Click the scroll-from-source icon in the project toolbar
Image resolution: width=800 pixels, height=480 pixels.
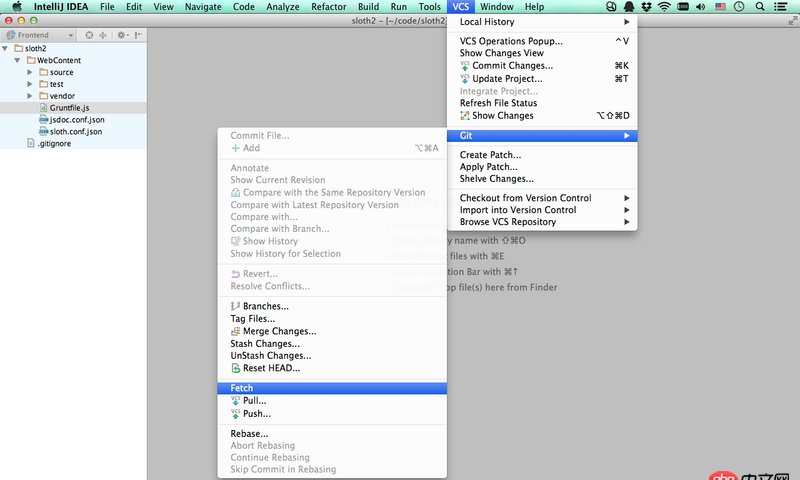(89, 35)
